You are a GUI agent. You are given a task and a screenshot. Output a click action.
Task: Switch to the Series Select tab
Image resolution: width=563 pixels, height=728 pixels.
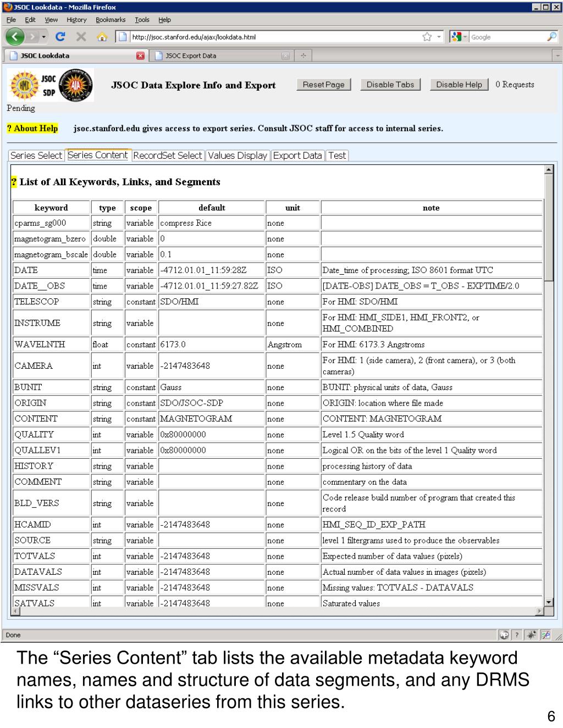[36, 155]
